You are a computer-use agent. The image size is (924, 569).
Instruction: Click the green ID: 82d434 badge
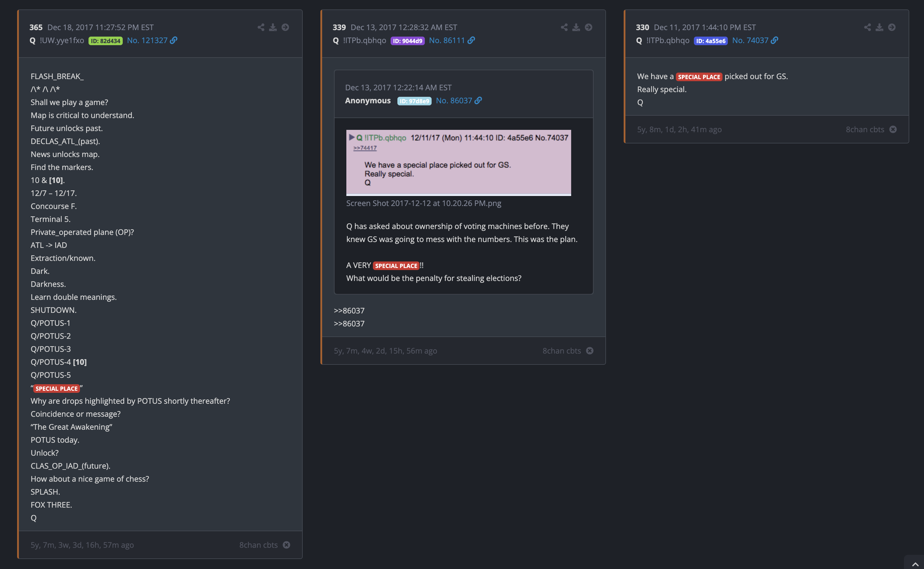(105, 41)
